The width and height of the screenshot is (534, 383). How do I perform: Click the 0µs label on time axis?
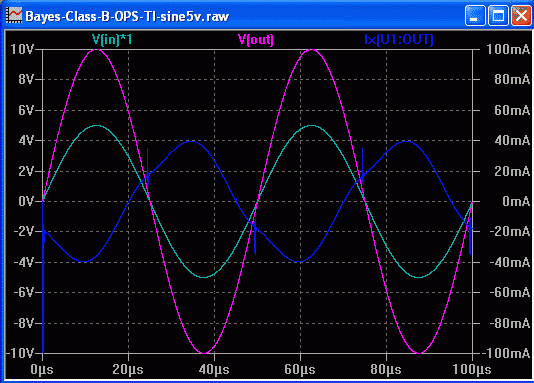[42, 369]
